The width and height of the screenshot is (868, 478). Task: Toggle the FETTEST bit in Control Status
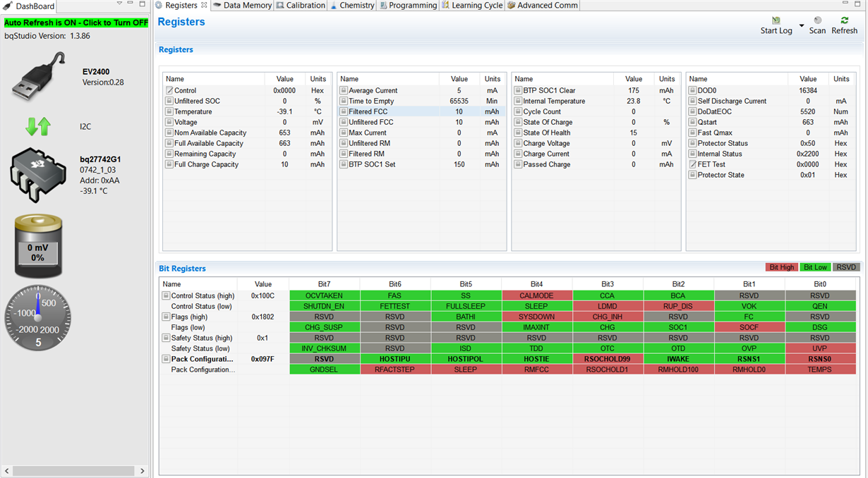pos(395,307)
